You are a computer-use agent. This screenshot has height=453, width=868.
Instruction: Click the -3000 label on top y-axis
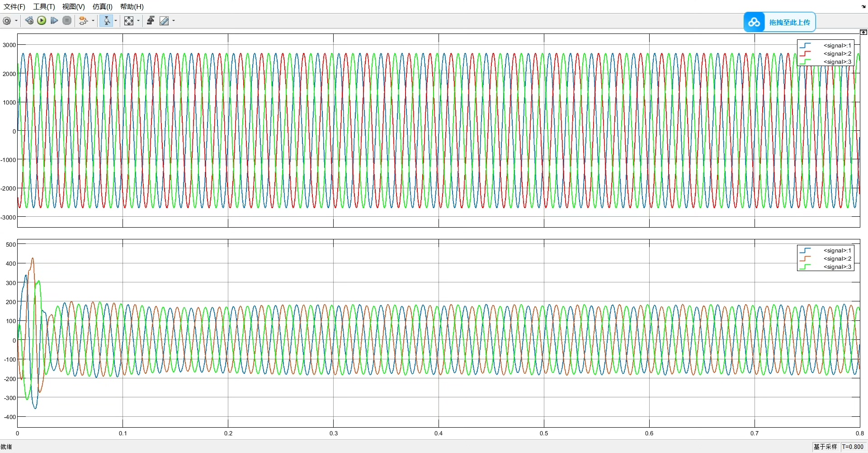tap(8, 217)
